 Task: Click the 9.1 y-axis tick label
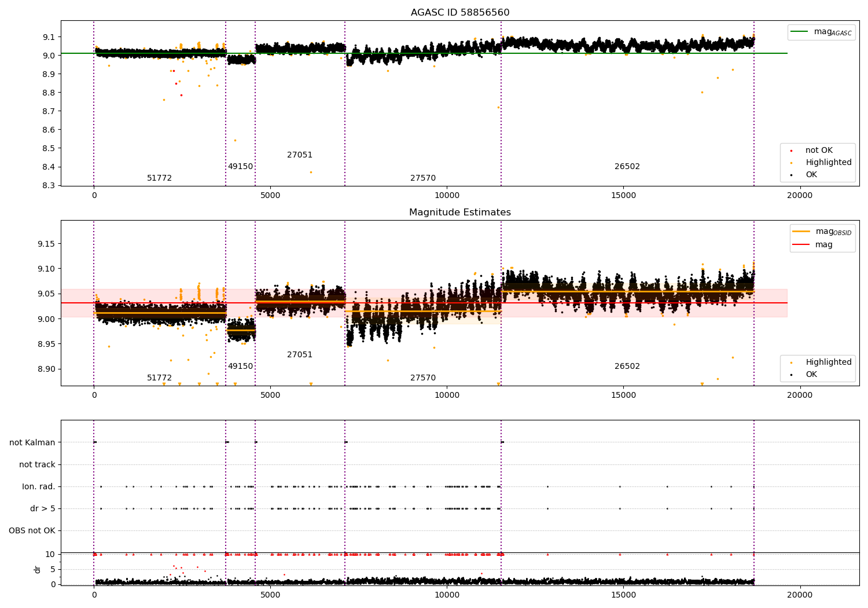point(49,37)
